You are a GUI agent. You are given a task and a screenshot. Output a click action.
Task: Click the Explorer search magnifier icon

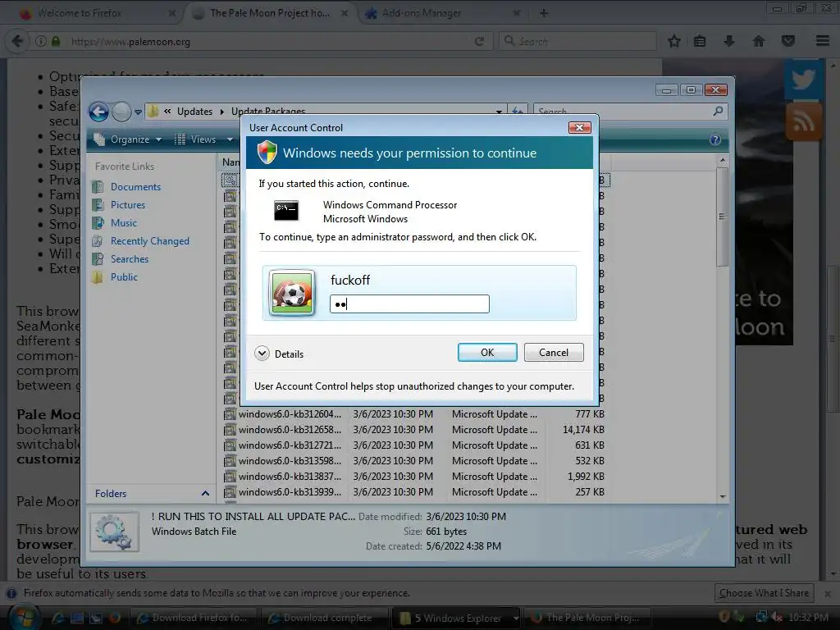click(x=718, y=111)
